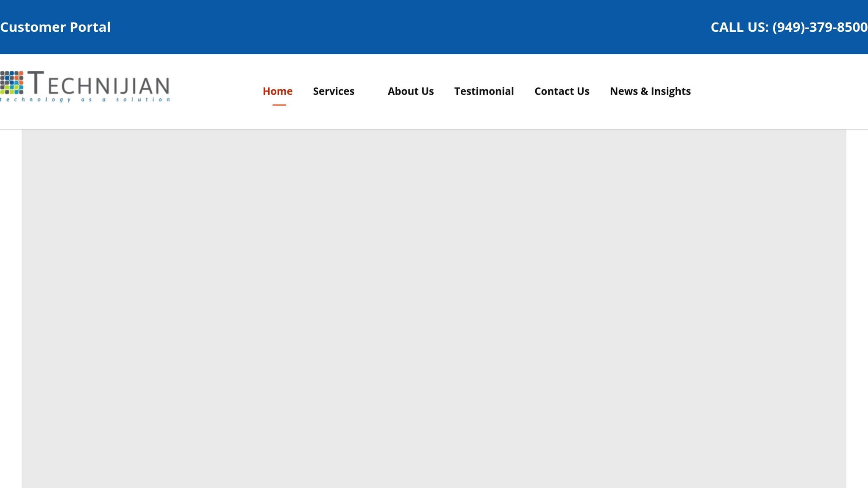Screen dimensions: 868x488
Task: Click the 'technology as a solution' tagline
Action: pyautogui.click(x=85, y=100)
